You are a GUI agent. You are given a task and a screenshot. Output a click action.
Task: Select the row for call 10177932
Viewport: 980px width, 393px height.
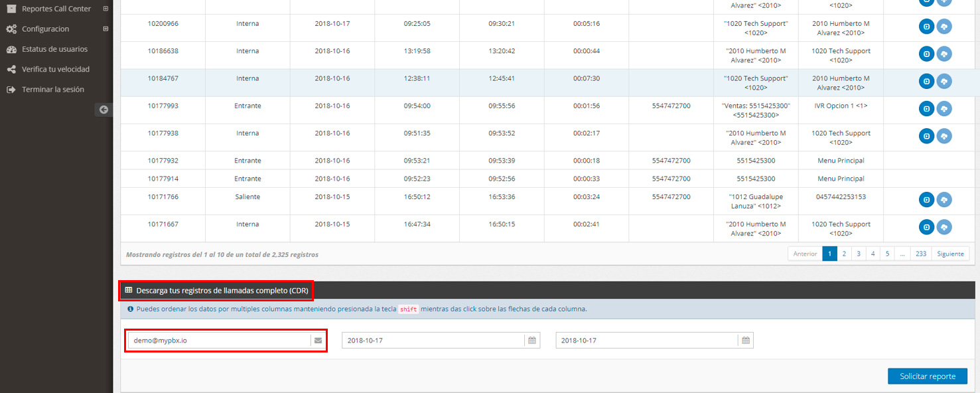[x=163, y=161]
